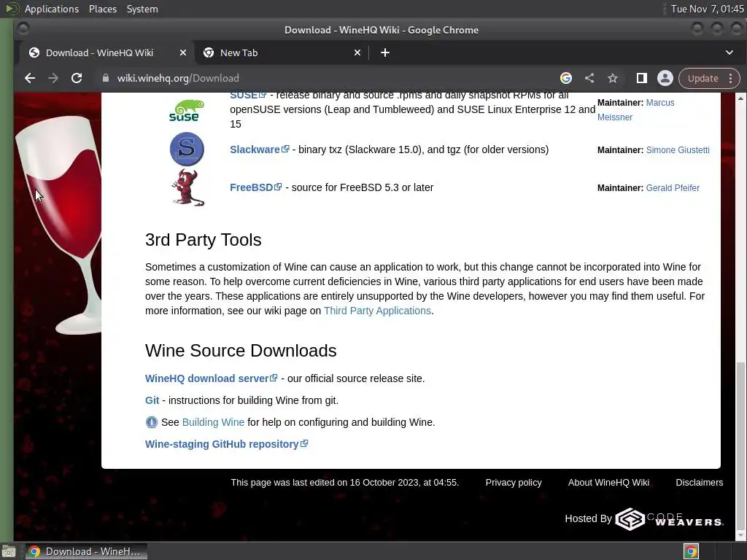Click the last edited 16 October 2023 text
747x560 pixels.
click(345, 483)
